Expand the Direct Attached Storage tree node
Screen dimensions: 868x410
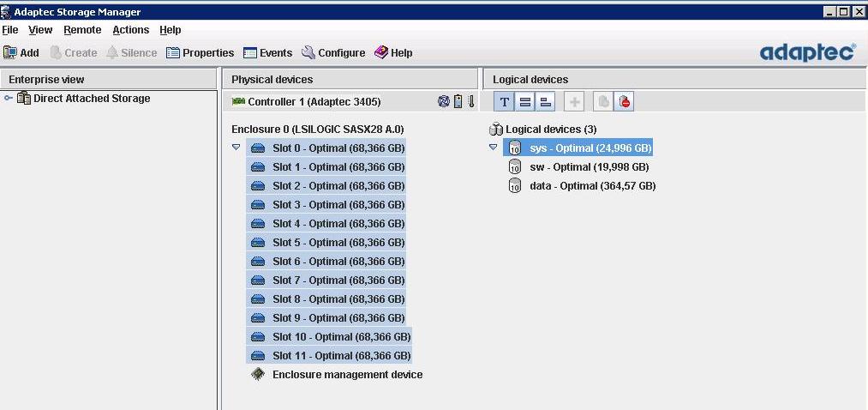coord(9,99)
